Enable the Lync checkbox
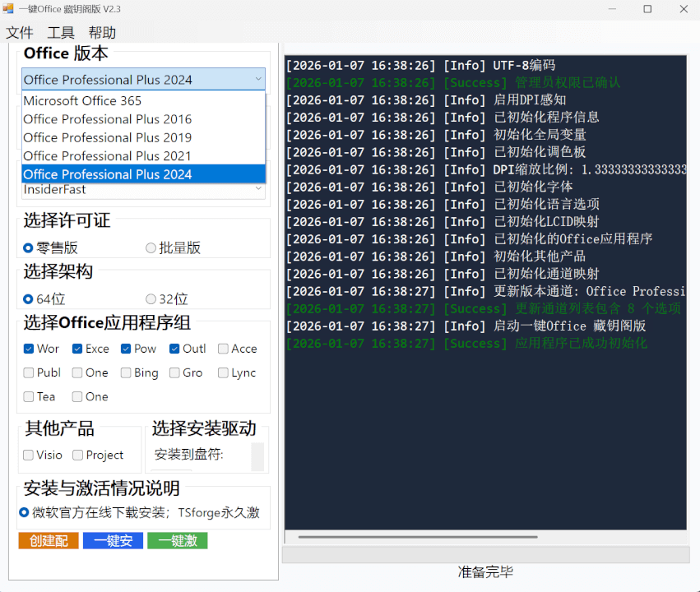 click(221, 372)
